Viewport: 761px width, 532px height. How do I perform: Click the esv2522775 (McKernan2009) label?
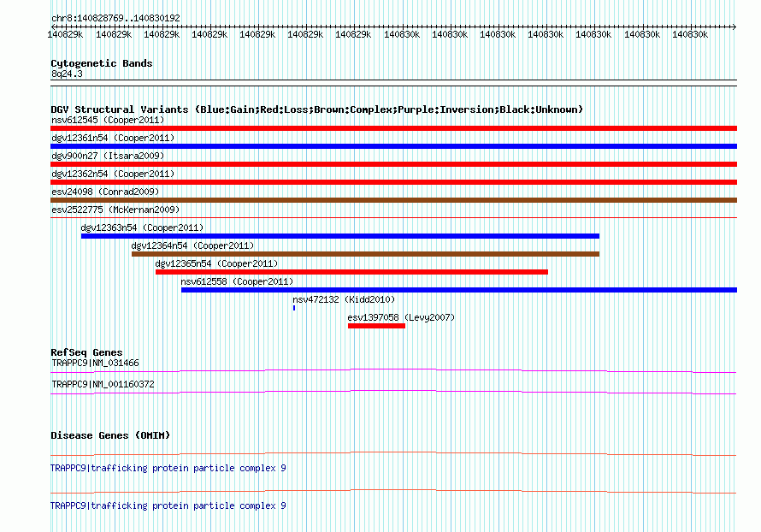pos(115,210)
